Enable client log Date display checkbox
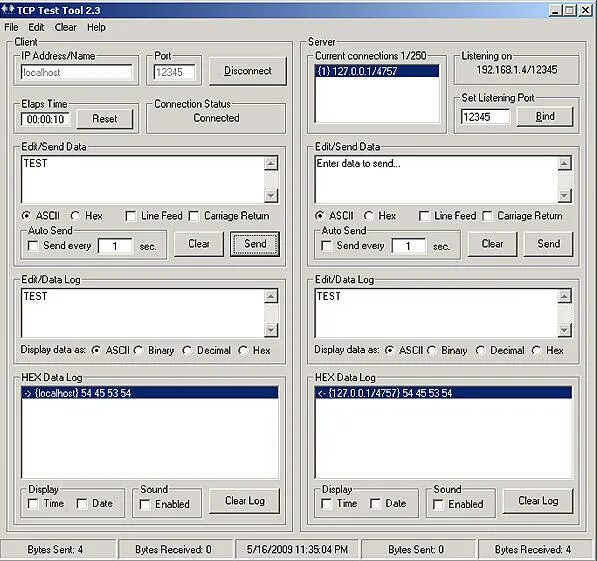597x561 pixels. pyautogui.click(x=82, y=504)
